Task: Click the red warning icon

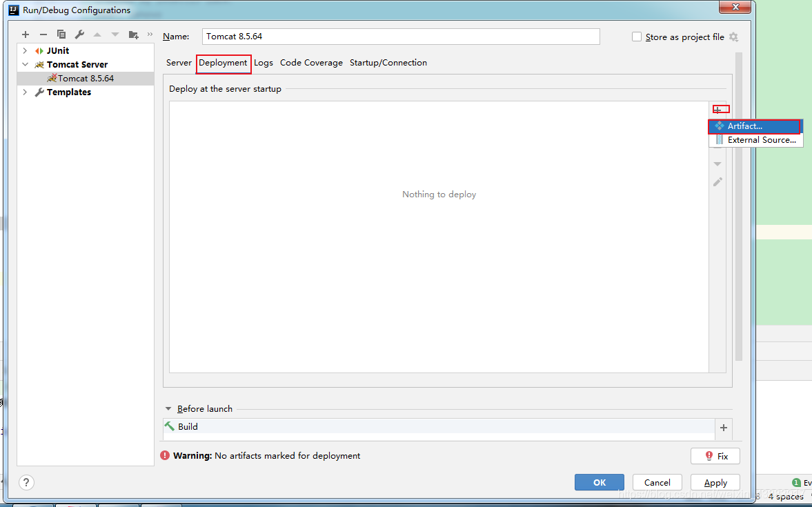Action: 165,455
